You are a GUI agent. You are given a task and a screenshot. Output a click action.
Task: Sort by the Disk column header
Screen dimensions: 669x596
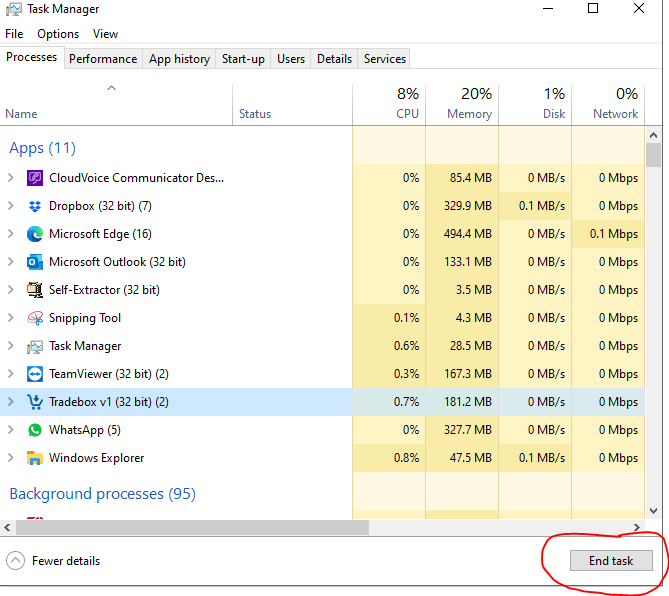535,105
